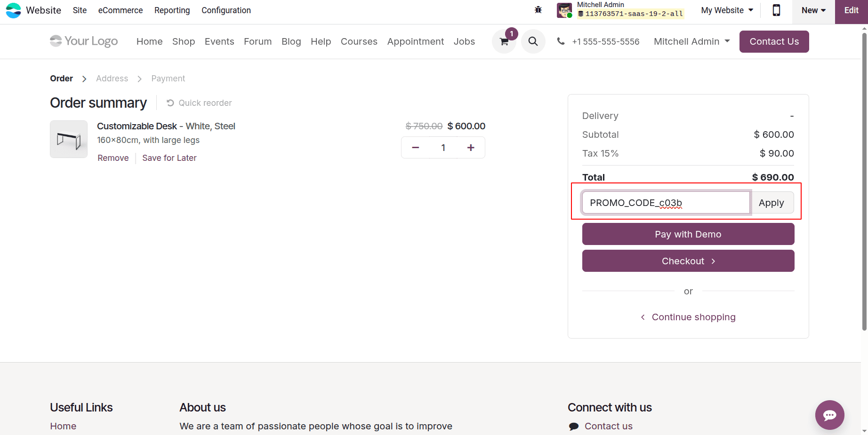Open the eCommerce menu
Image resolution: width=868 pixels, height=435 pixels.
coord(121,10)
